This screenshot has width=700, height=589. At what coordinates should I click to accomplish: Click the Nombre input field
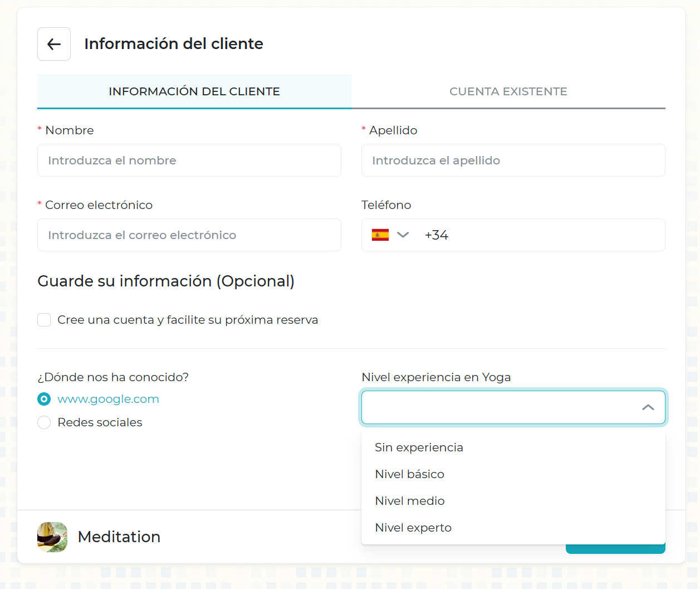point(189,160)
